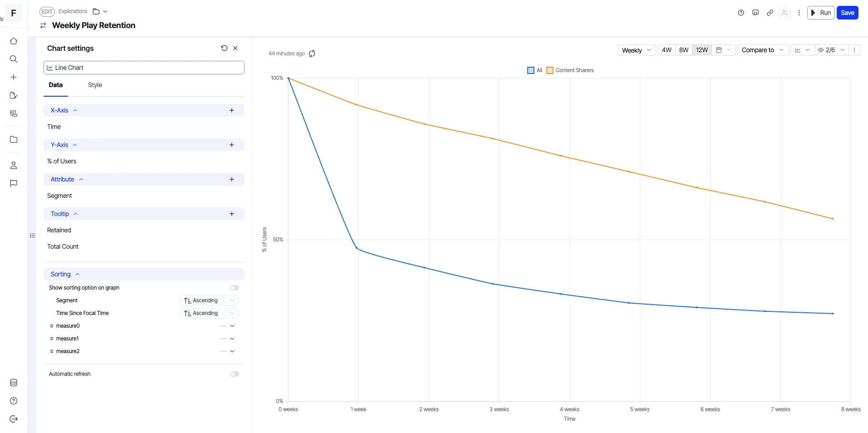Open the database icon in sidebar
Viewport: 868px width, 433px height.
click(x=14, y=383)
